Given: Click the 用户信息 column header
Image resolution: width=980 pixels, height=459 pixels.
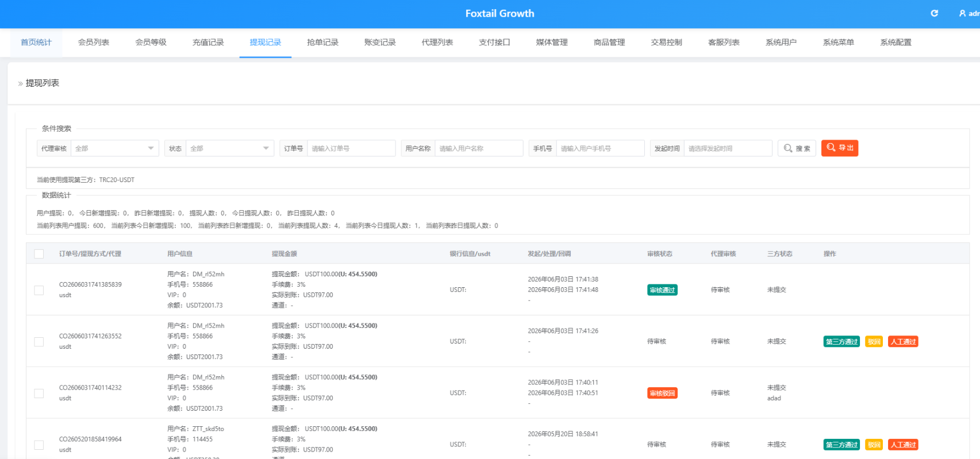Looking at the screenshot, I should tap(180, 254).
